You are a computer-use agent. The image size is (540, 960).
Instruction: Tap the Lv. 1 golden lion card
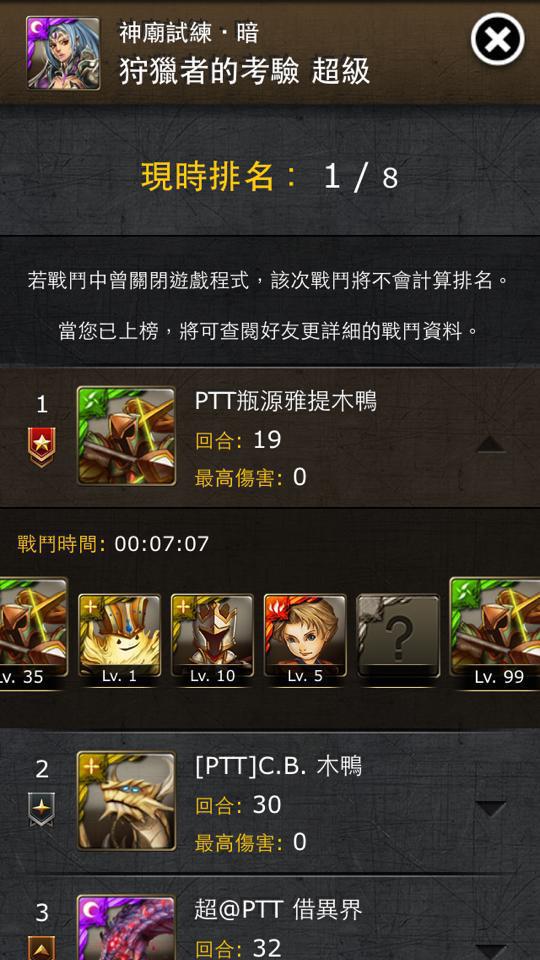click(119, 636)
